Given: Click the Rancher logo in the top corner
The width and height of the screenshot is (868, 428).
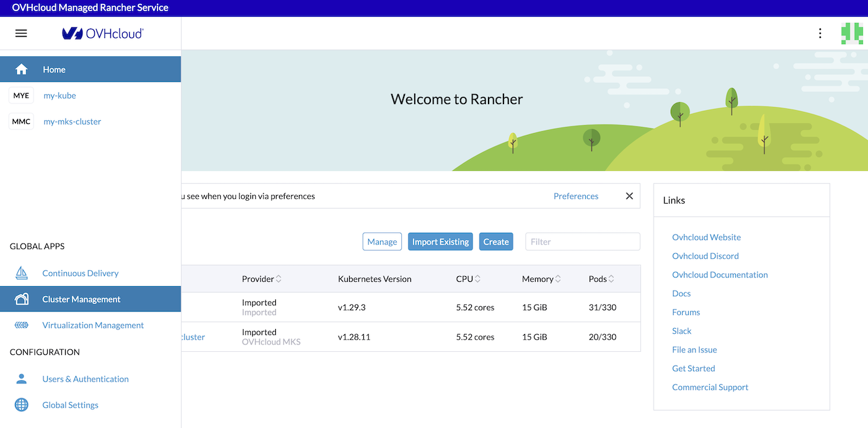Looking at the screenshot, I should pyautogui.click(x=852, y=33).
